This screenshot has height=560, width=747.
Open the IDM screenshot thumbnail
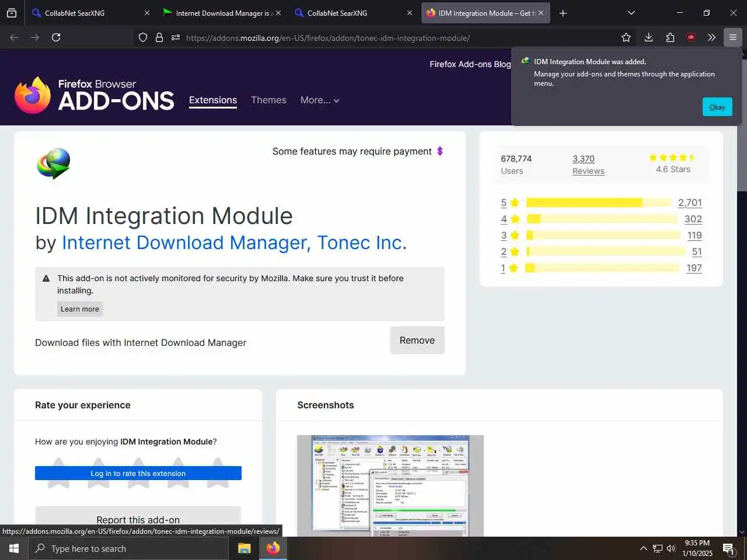click(390, 485)
